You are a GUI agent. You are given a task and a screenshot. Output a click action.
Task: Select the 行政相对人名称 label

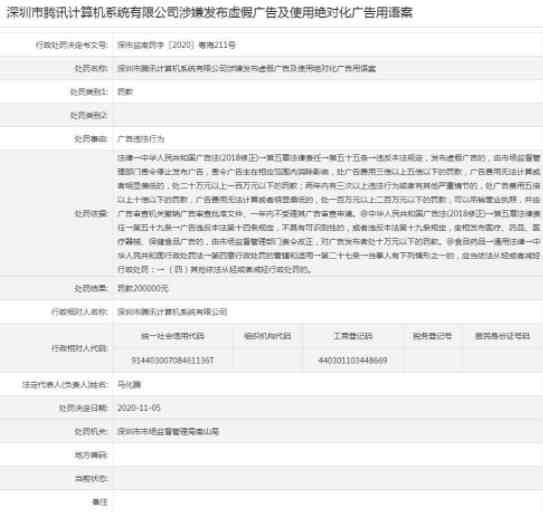pyautogui.click(x=80, y=312)
